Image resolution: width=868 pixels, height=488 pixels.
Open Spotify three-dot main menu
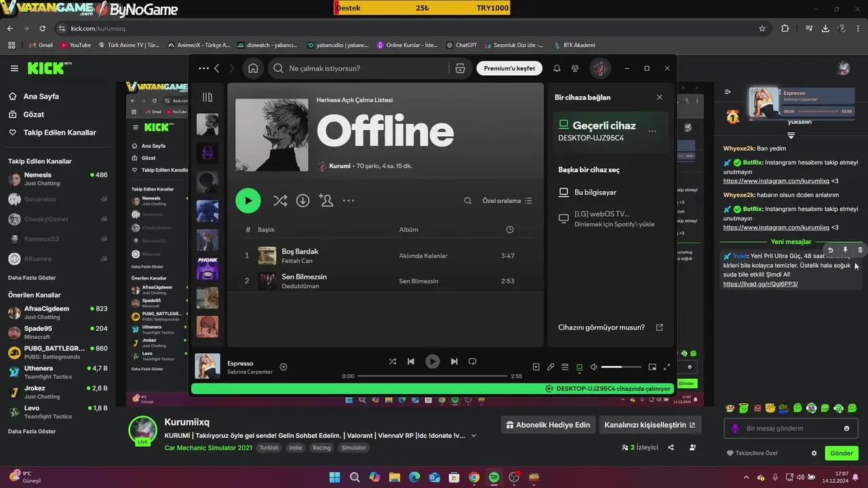pos(203,68)
